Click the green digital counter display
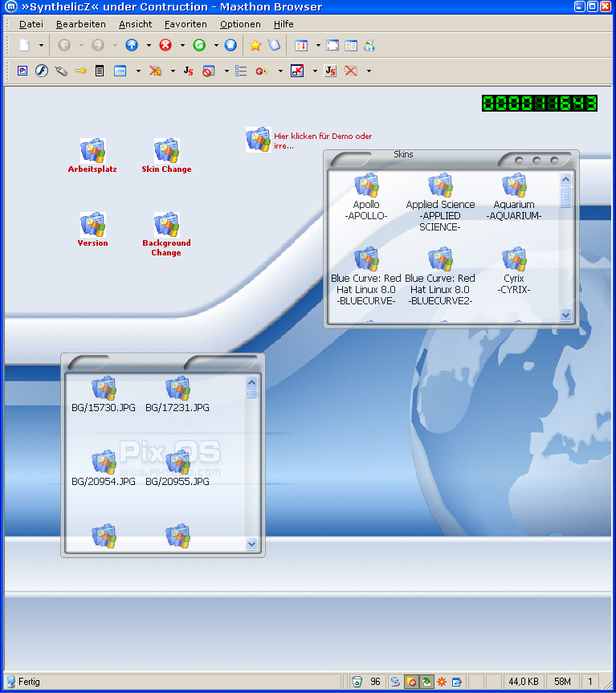Viewport: 616px width, 693px height. (539, 103)
